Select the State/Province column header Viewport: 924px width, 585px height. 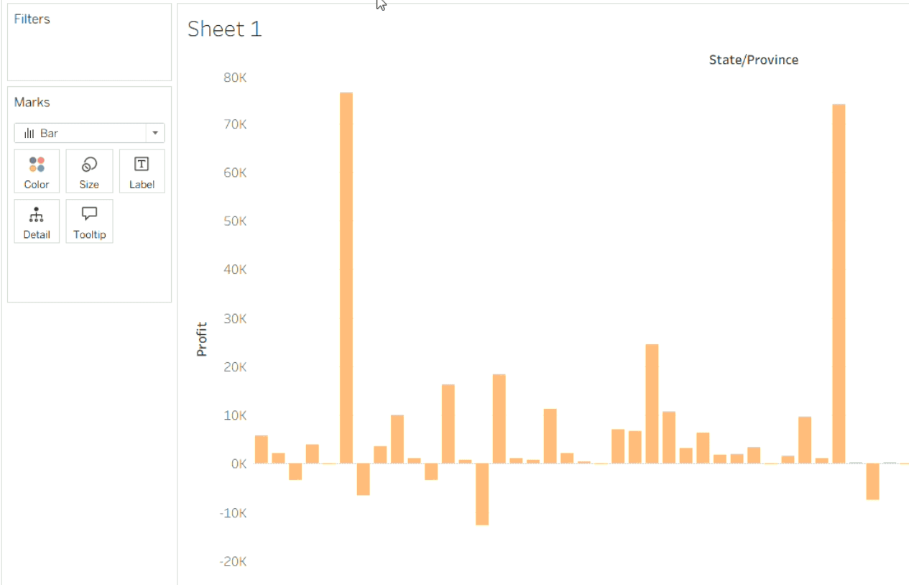pos(753,60)
